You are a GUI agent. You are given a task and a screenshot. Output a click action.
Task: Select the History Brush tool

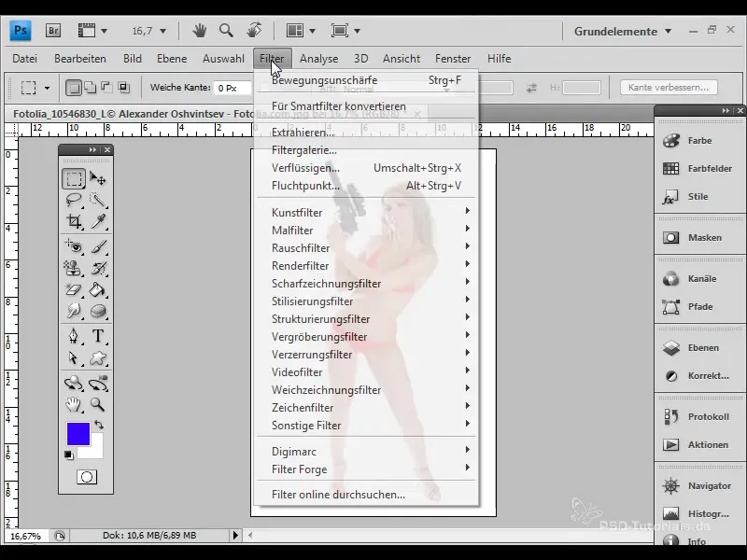(x=98, y=268)
